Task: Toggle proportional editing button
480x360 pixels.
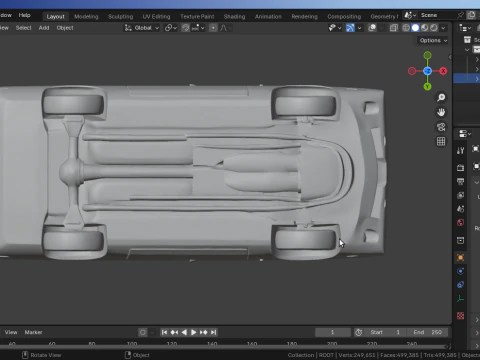Action: [213, 28]
